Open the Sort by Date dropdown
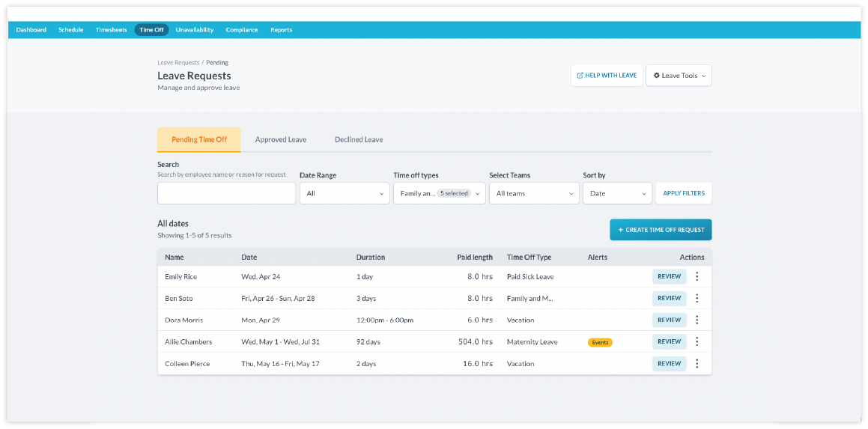 617,193
